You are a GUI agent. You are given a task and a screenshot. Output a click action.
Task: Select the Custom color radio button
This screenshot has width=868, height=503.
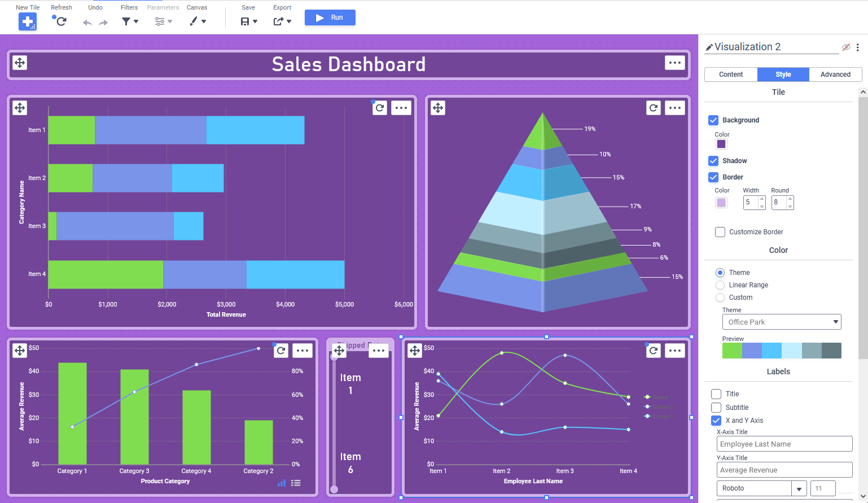(720, 298)
